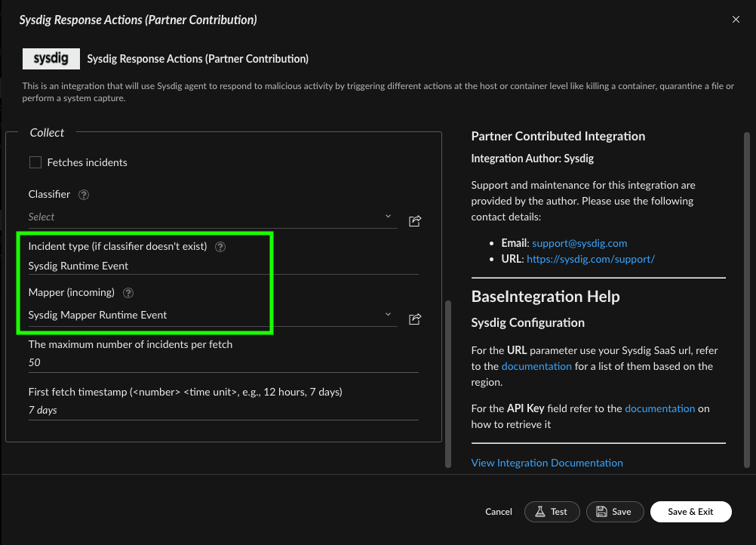
Task: Click the sysdig logo badge
Action: 51,59
